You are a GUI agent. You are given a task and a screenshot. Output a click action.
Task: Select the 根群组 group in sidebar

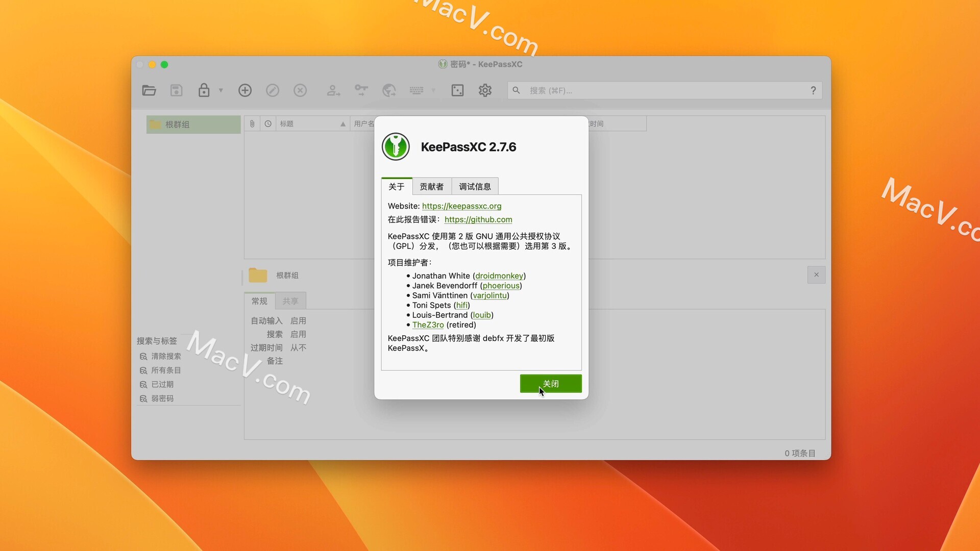[x=193, y=124]
